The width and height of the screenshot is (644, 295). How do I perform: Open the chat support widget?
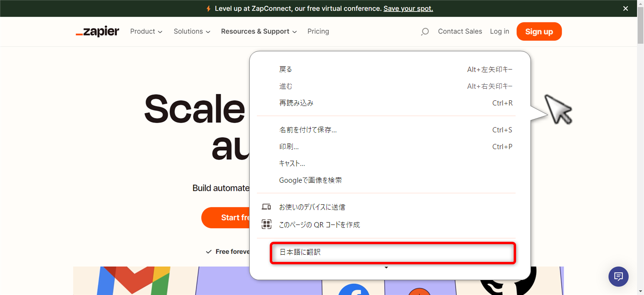pos(618,277)
